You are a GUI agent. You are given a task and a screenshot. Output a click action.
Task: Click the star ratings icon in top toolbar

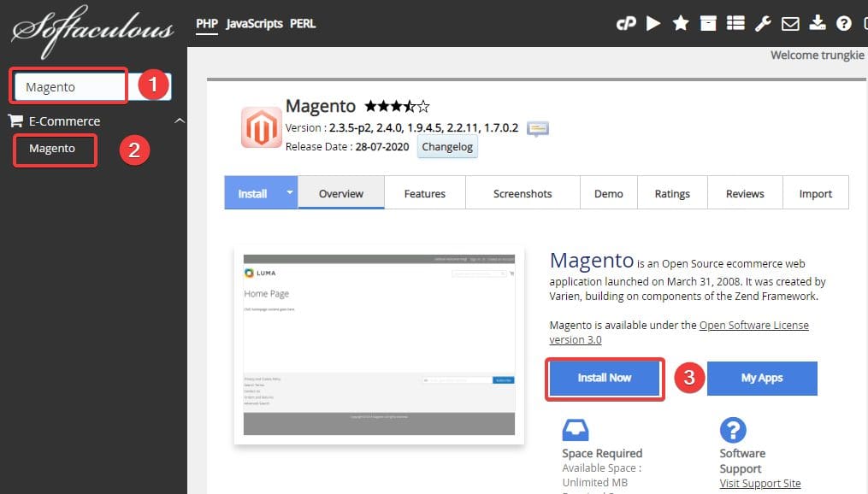click(x=681, y=24)
